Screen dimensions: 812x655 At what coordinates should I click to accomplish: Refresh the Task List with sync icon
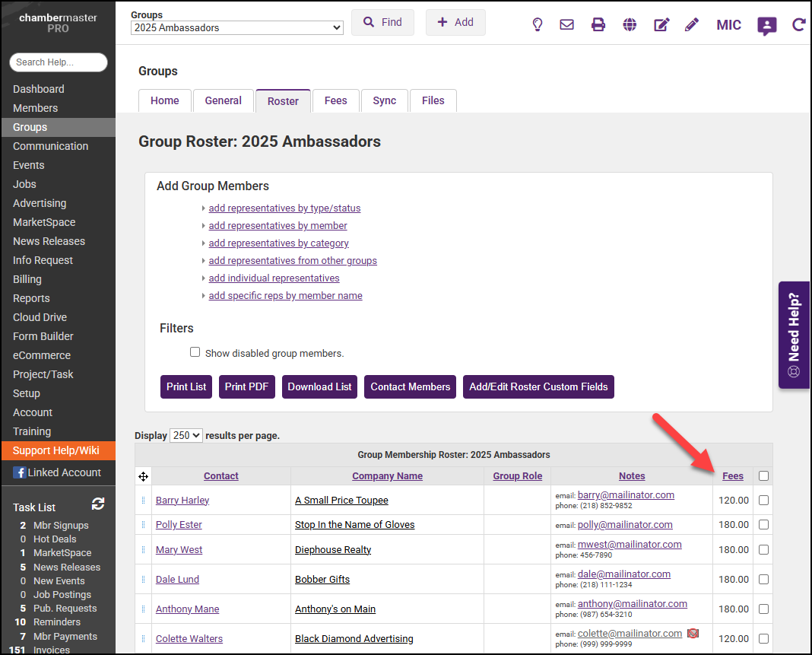pos(97,504)
